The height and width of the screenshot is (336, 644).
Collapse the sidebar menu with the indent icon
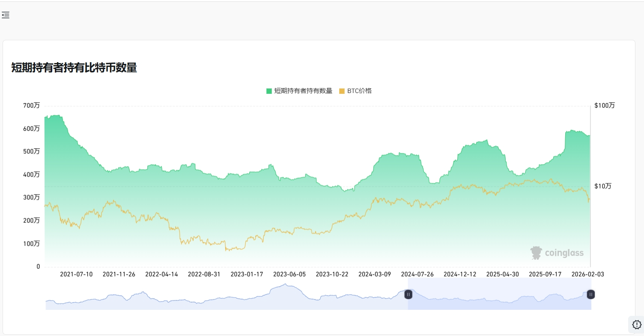point(6,15)
